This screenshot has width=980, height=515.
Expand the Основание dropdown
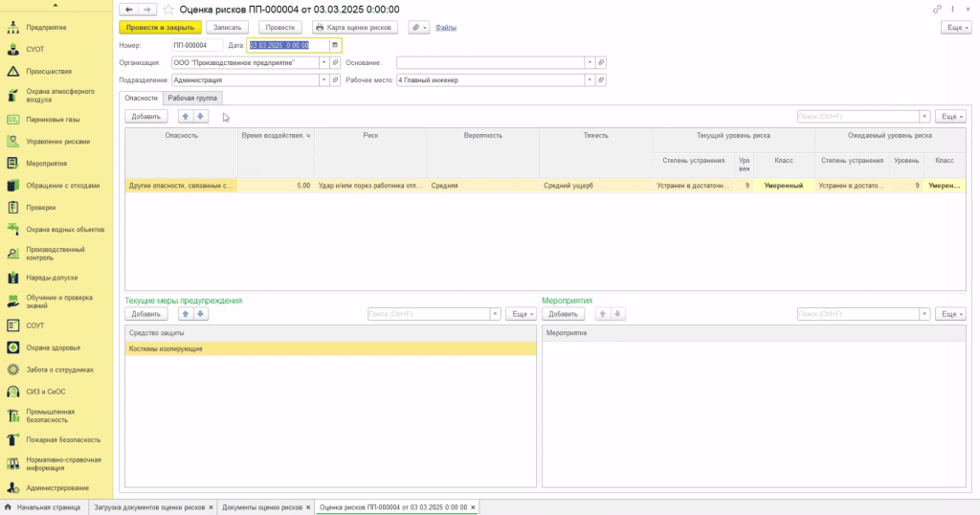coord(590,62)
